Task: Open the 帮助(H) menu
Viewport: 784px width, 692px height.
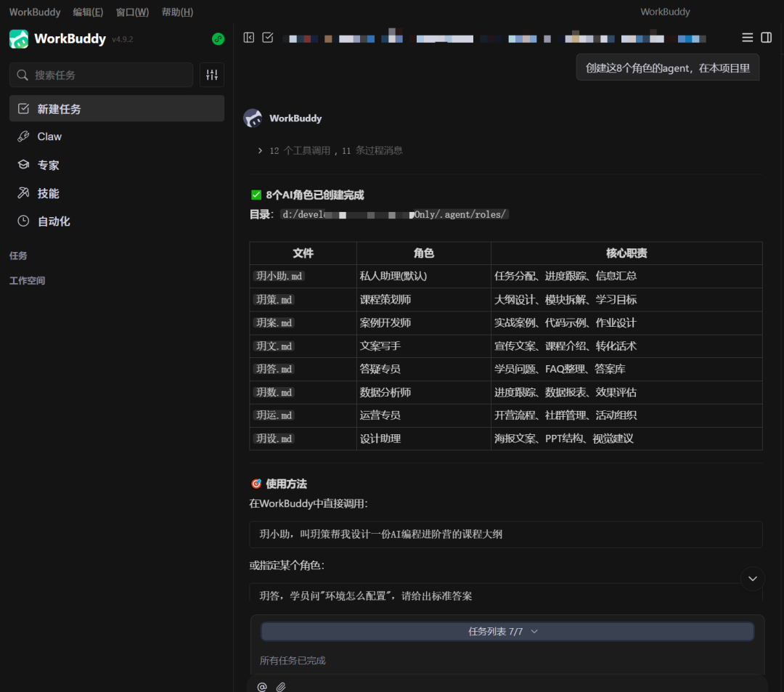Action: coord(178,12)
